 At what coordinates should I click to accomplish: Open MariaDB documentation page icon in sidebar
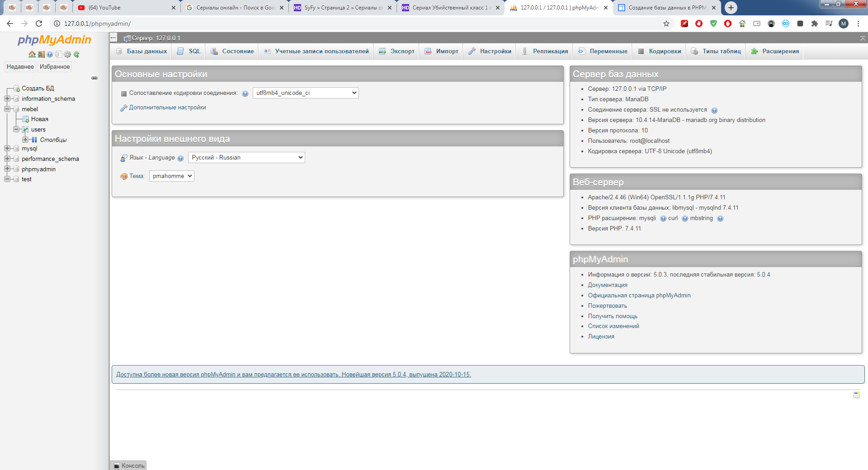[x=58, y=54]
